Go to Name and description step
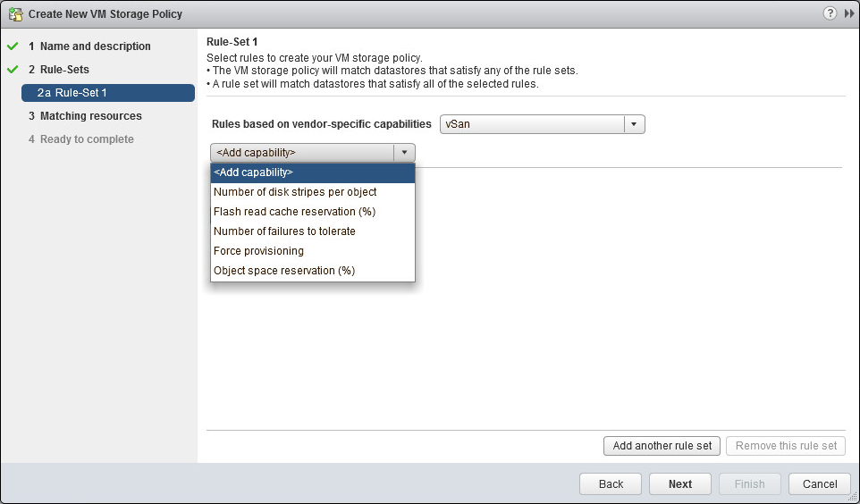The image size is (860, 504). click(x=95, y=46)
